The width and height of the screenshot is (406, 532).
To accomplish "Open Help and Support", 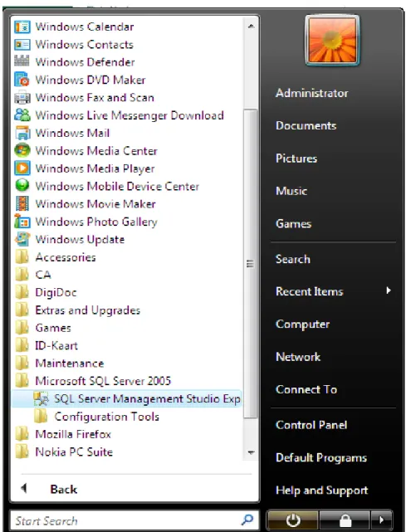I will pos(322,491).
